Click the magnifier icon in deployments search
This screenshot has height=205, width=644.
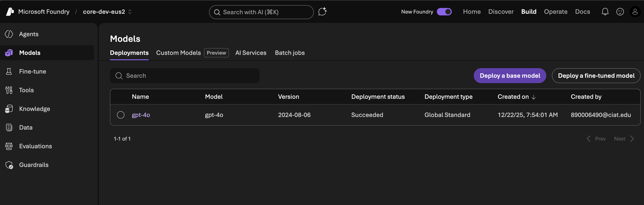119,76
